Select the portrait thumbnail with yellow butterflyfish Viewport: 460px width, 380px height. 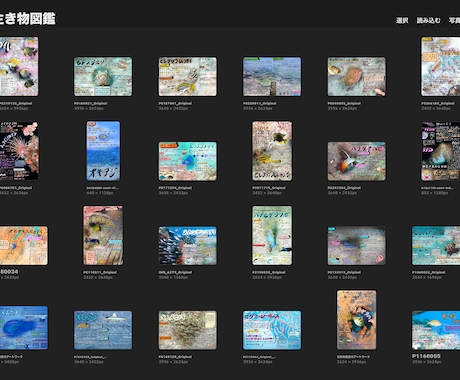pos(272,151)
